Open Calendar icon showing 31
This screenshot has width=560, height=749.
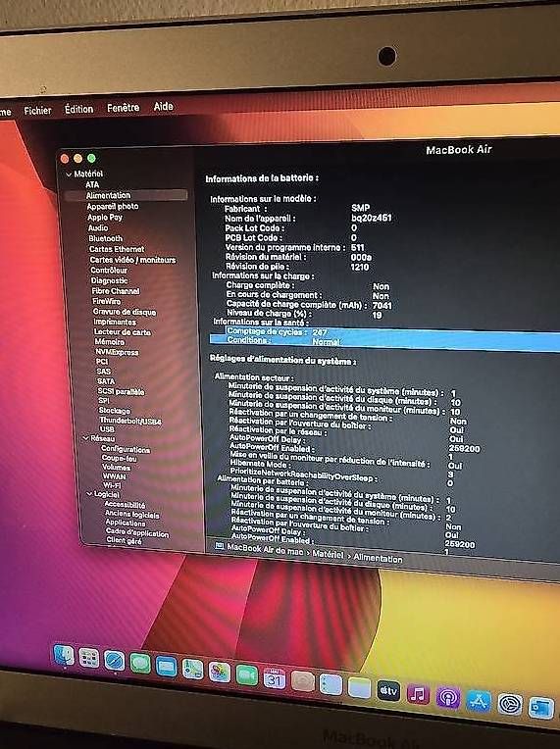coord(275,678)
